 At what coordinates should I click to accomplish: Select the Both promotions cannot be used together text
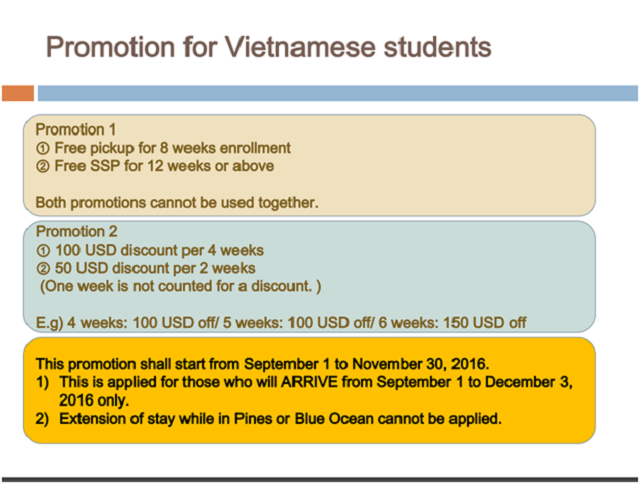pyautogui.click(x=177, y=203)
